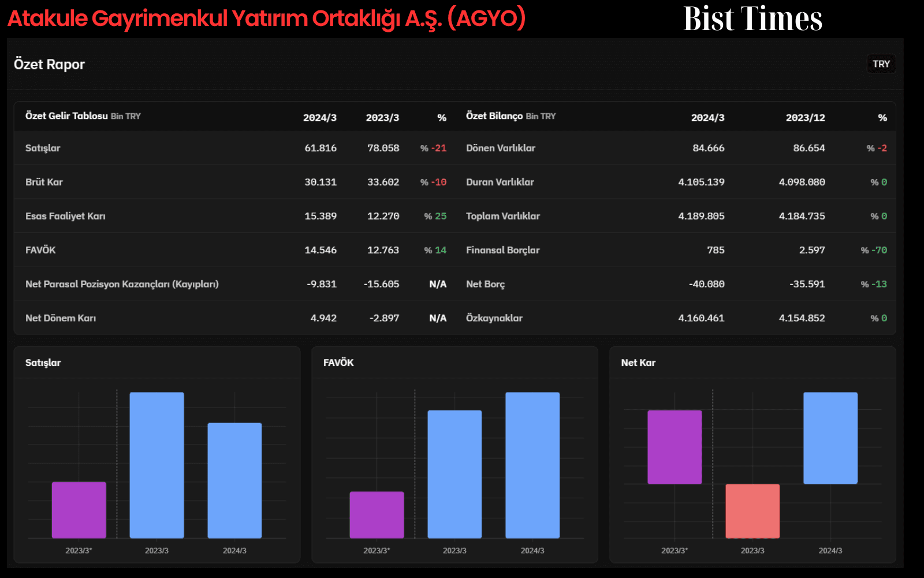Select Özkaynaklar value 4.160.461
Viewport: 924px width, 578px height.
pyautogui.click(x=701, y=318)
